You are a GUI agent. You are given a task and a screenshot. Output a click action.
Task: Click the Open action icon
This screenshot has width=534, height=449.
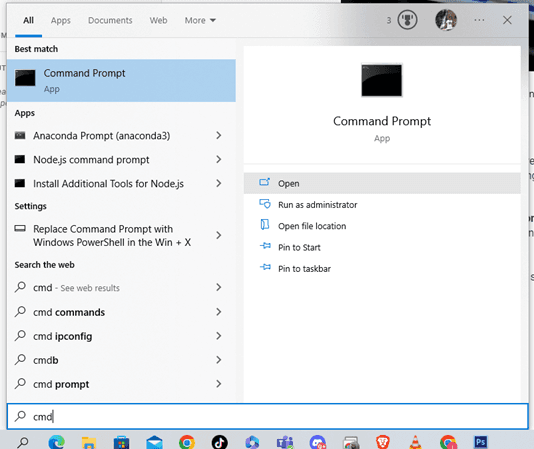click(265, 182)
